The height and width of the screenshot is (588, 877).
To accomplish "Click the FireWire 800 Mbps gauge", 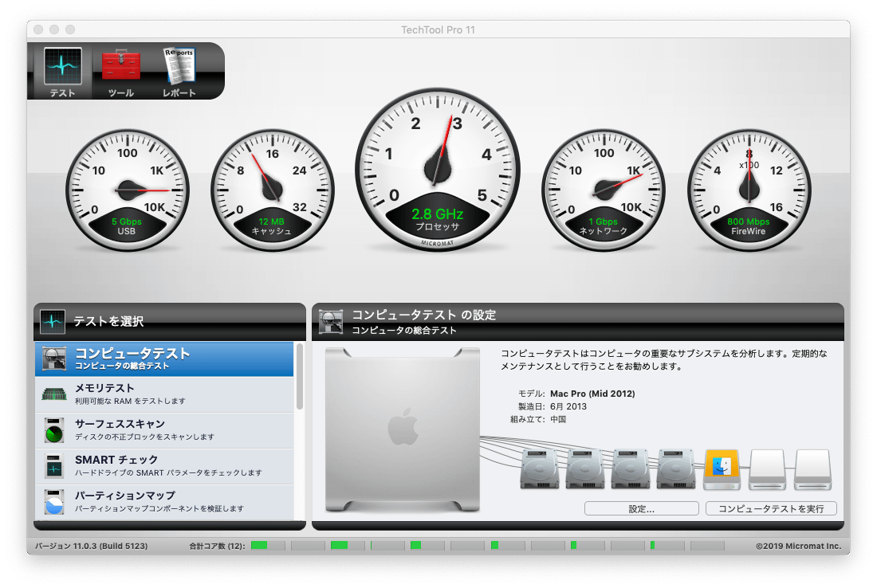I will pos(749,190).
